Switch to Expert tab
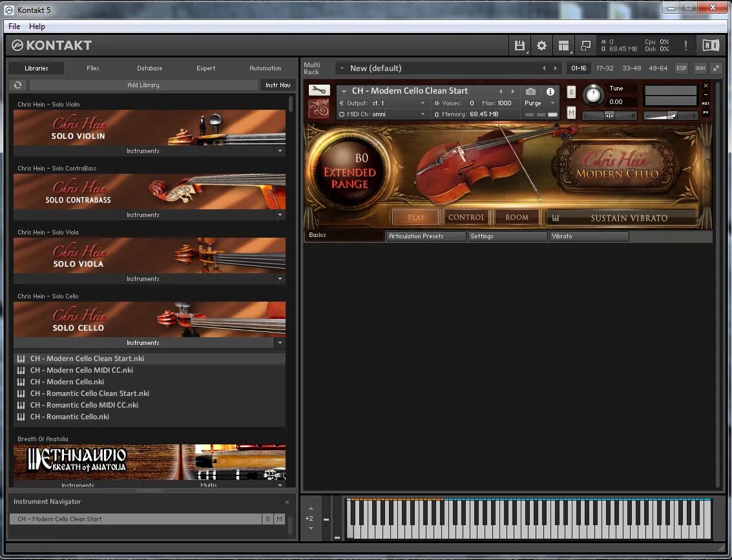The height and width of the screenshot is (560, 732). pyautogui.click(x=206, y=68)
